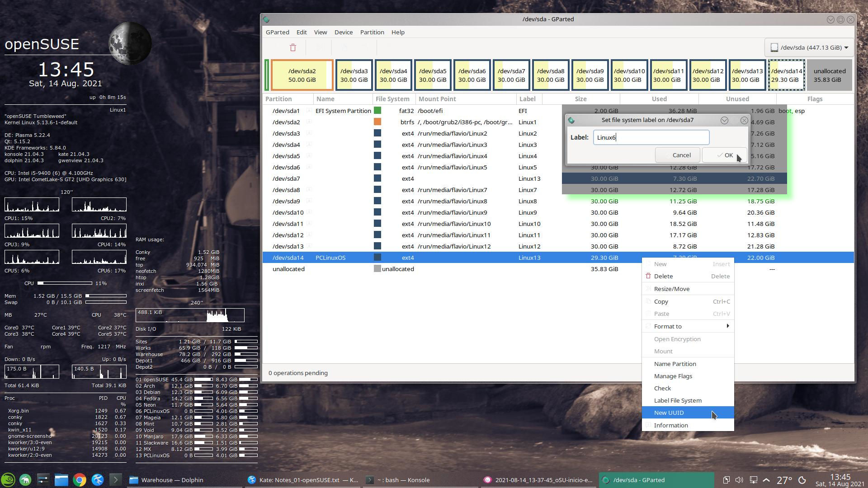Image resolution: width=868 pixels, height=488 pixels.
Task: Click the night color moon tray icon
Action: coord(802,480)
